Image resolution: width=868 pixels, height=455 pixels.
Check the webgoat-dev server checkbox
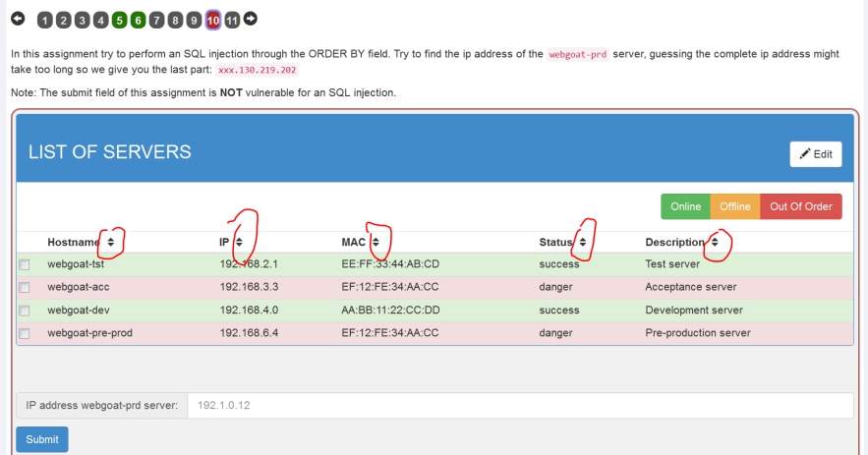[x=25, y=311]
